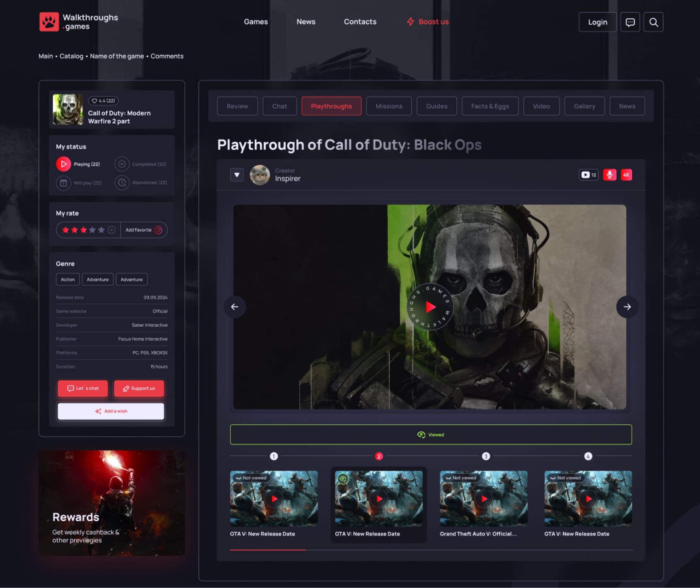This screenshot has height=588, width=700.
Task: Rate the game two stars
Action: pyautogui.click(x=75, y=230)
